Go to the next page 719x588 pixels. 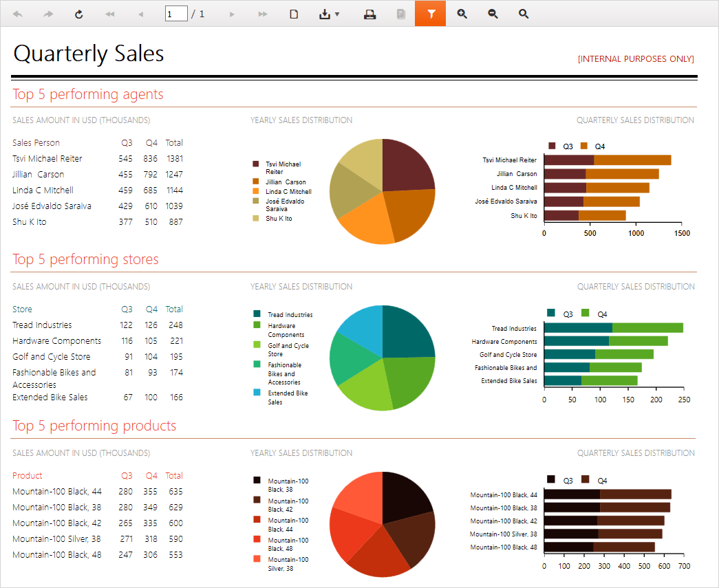(x=232, y=14)
